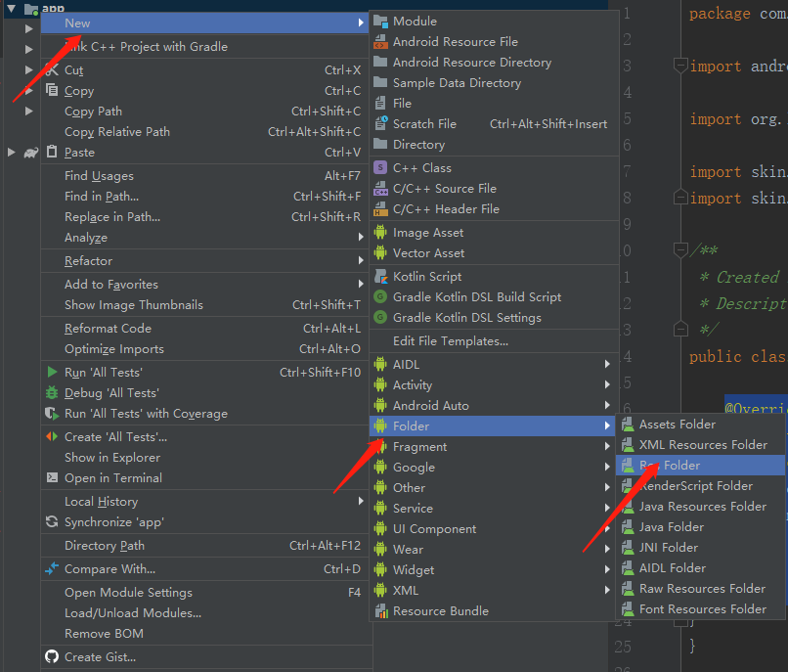The height and width of the screenshot is (672, 788).
Task: Click the Copy icon in context menu
Action: pos(52,90)
